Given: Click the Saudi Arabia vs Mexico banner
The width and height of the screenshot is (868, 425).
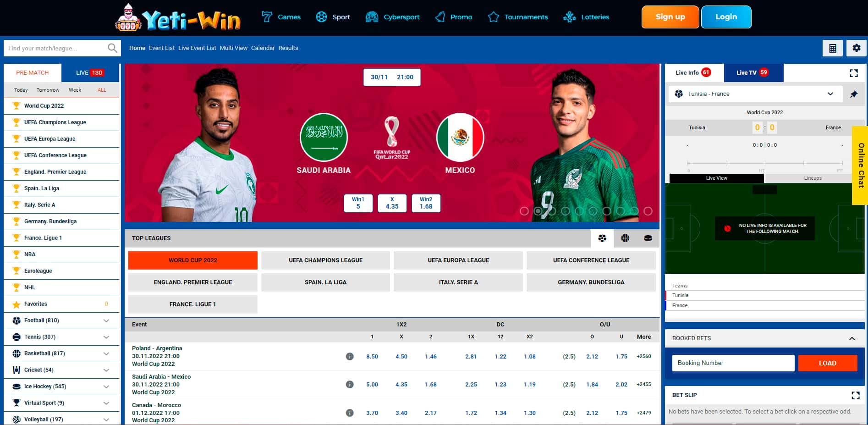Looking at the screenshot, I should pyautogui.click(x=392, y=143).
